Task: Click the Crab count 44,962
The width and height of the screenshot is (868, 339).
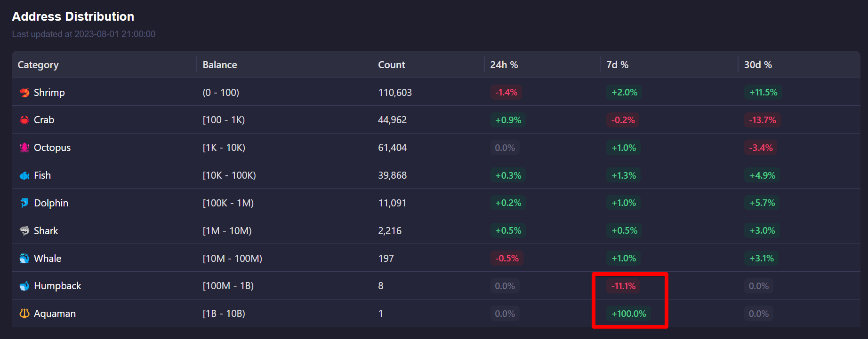Action: [393, 120]
